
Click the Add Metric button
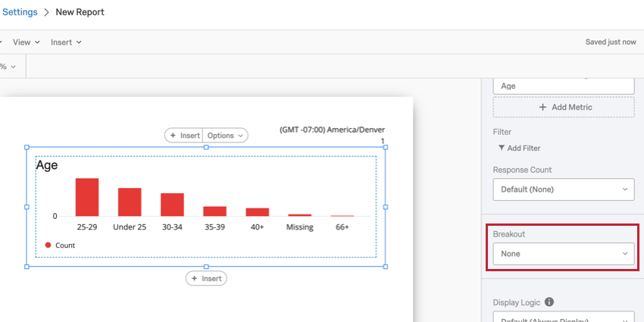pos(564,107)
